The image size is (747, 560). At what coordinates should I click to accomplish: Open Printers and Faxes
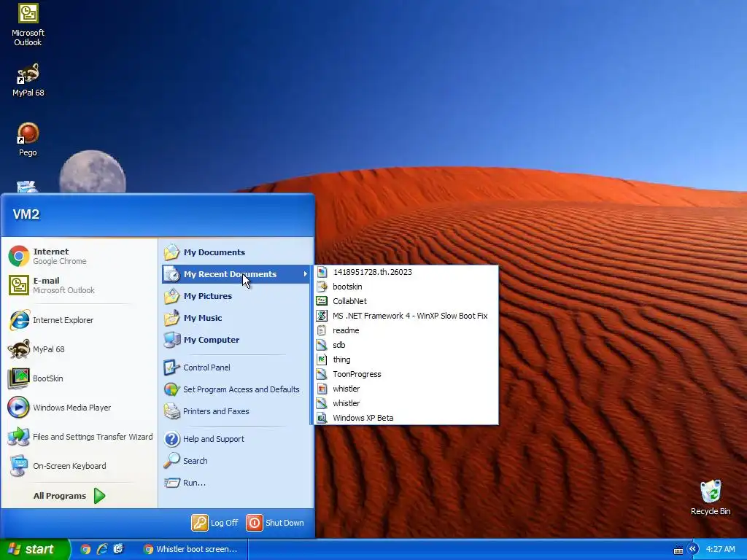pyautogui.click(x=236, y=411)
